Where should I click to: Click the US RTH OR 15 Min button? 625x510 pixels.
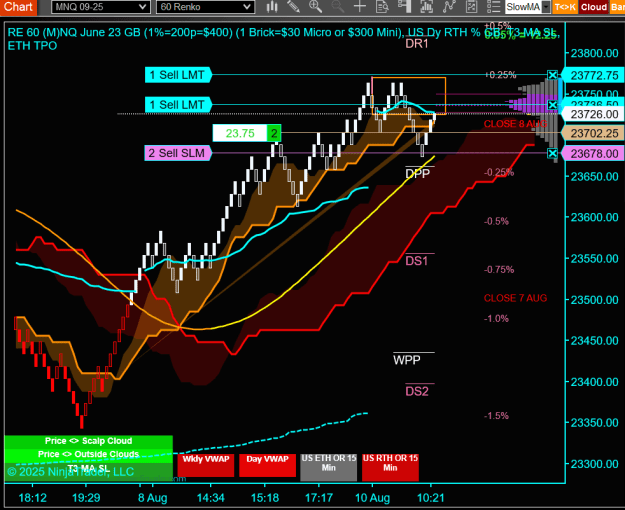(390, 467)
